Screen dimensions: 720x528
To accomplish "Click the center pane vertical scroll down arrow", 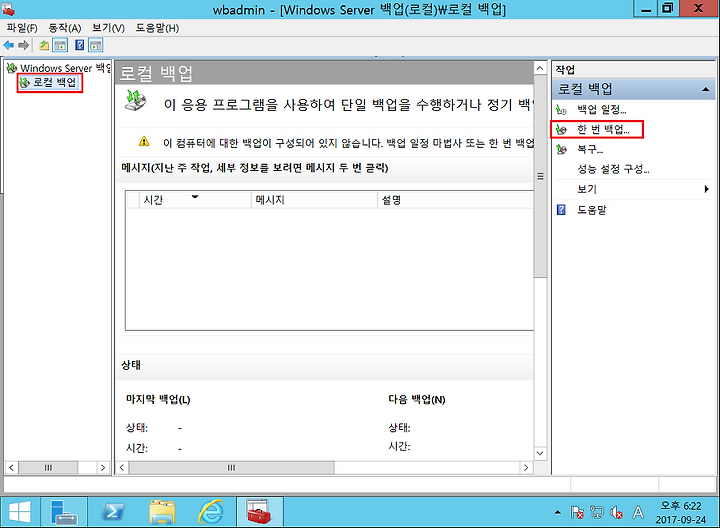I will pyautogui.click(x=540, y=453).
